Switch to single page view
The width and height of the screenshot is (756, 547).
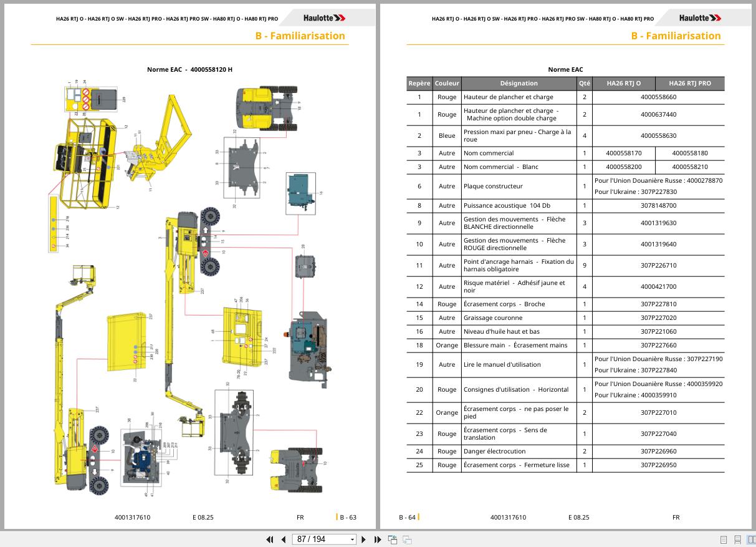coord(724,540)
